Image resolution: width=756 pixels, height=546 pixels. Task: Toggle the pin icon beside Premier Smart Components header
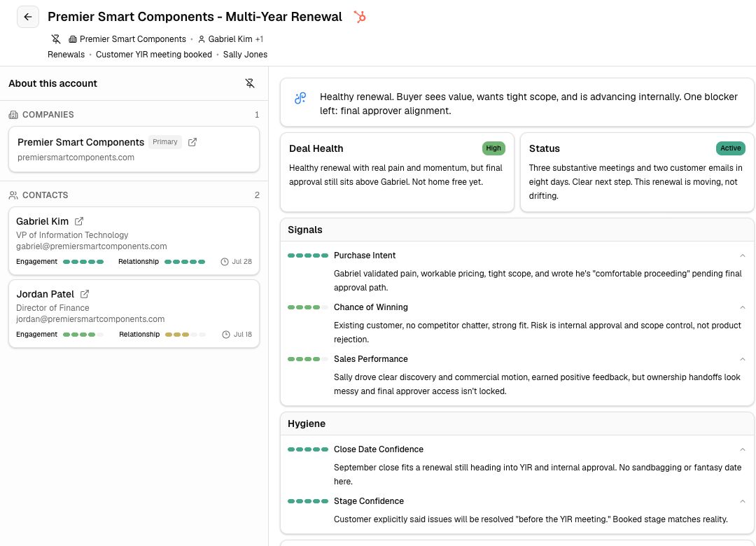click(x=56, y=39)
